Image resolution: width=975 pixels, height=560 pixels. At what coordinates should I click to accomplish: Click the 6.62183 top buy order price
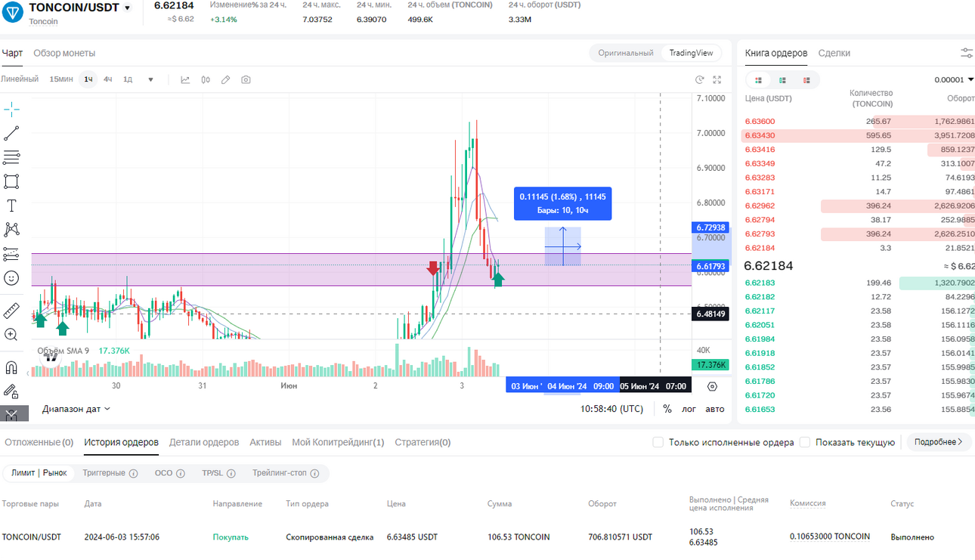760,283
